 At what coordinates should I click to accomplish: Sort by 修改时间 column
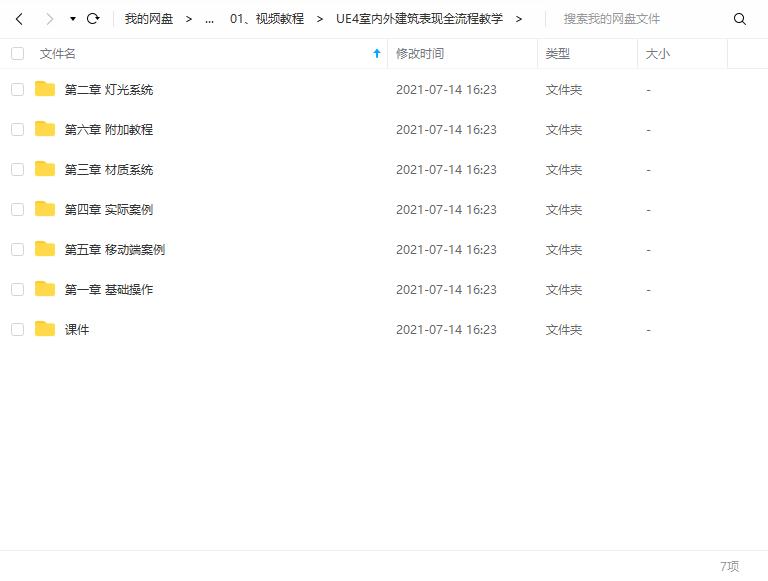click(420, 53)
